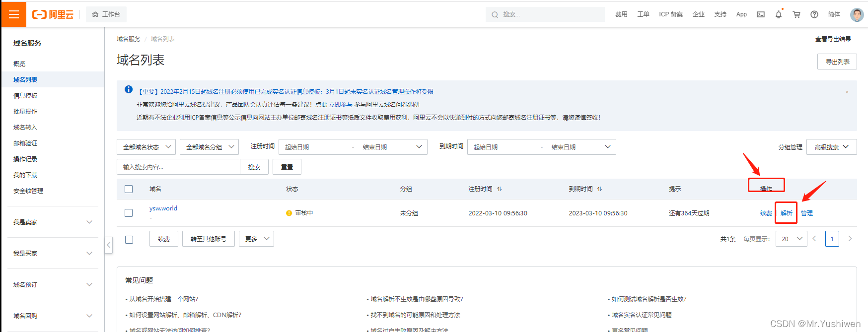Click the 解析 link for ysw.world
Screen dimensions: 868x332
point(786,213)
